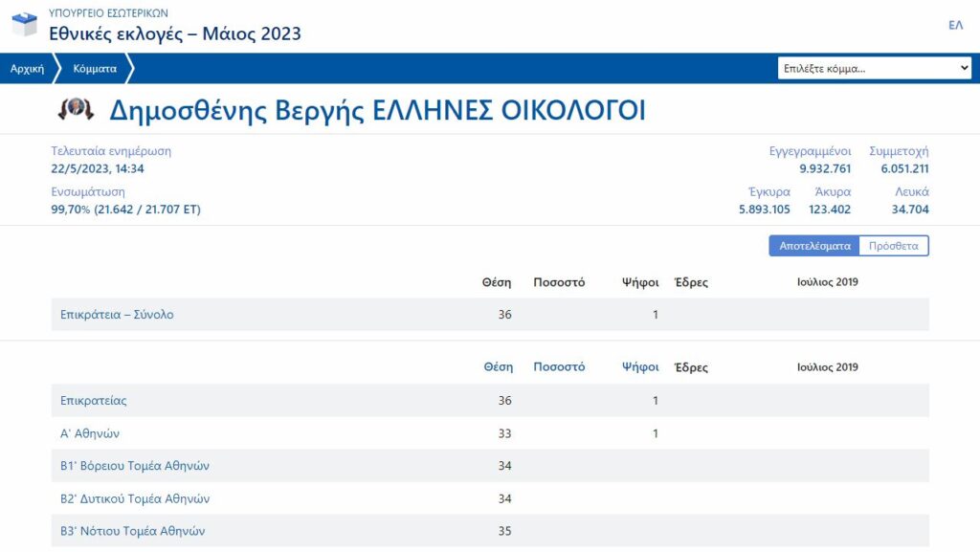Click Άκυρα value 123.402
Screen dimensions: 980x552
point(830,210)
